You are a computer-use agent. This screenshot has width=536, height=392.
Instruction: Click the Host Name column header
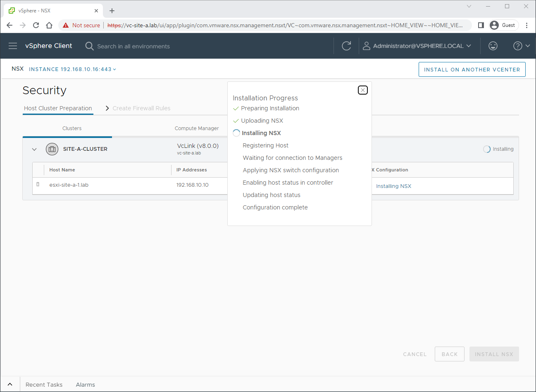pos(62,170)
